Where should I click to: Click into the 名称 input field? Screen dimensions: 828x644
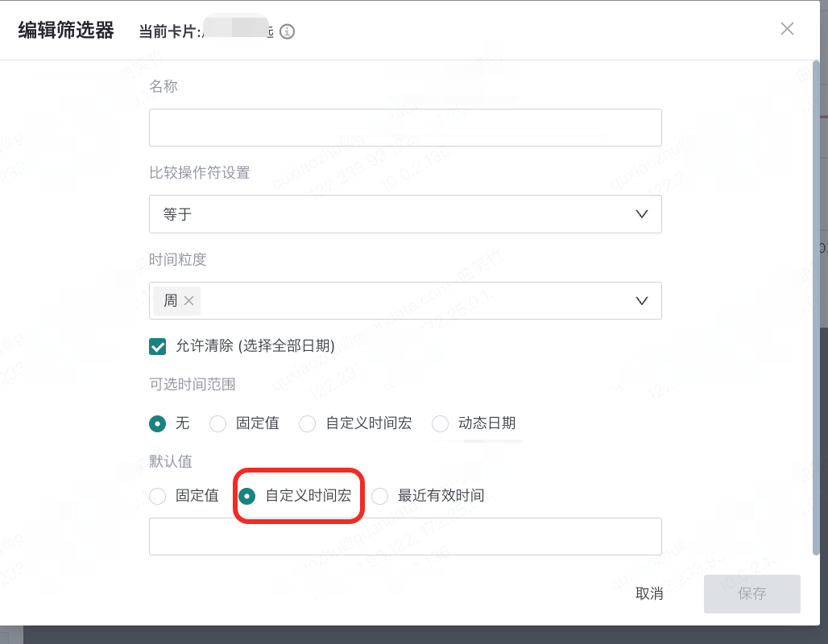pos(405,127)
